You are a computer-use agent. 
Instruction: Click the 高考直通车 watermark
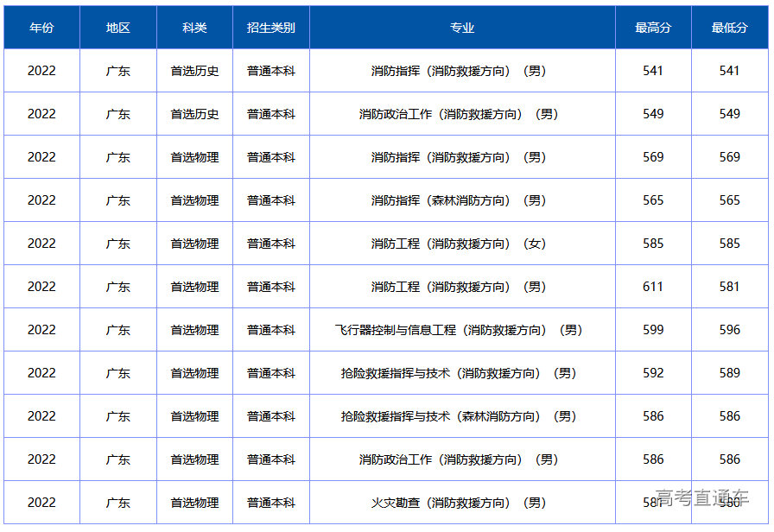point(701,497)
